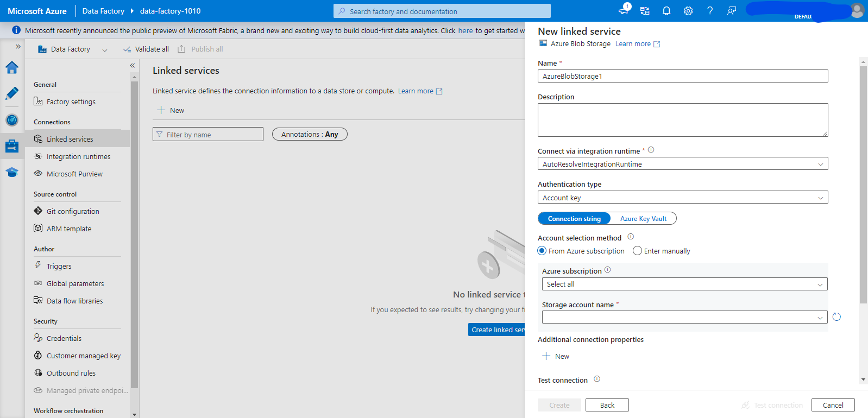Click the Fabric announcement info icon
Image resolution: width=868 pixels, height=418 pixels.
tap(16, 30)
